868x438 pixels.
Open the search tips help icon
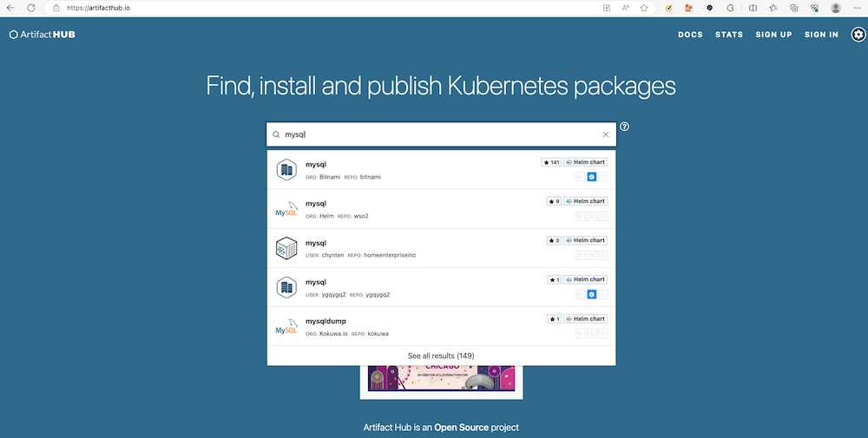(x=624, y=127)
